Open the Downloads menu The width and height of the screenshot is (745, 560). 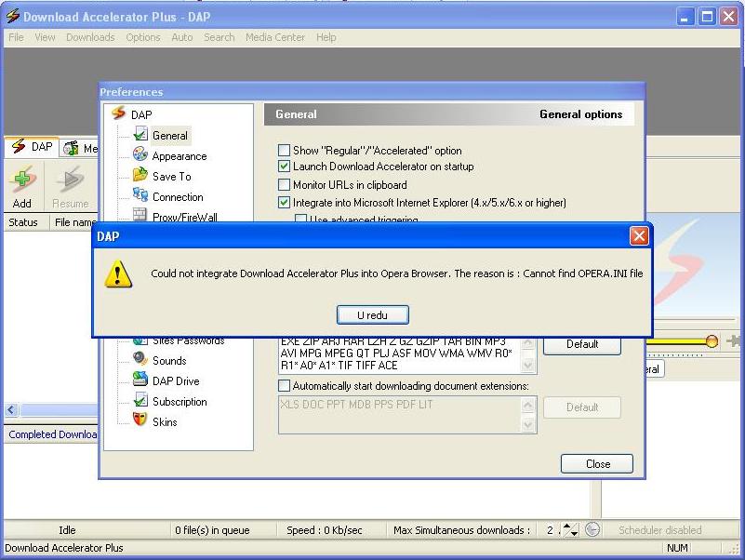90,37
